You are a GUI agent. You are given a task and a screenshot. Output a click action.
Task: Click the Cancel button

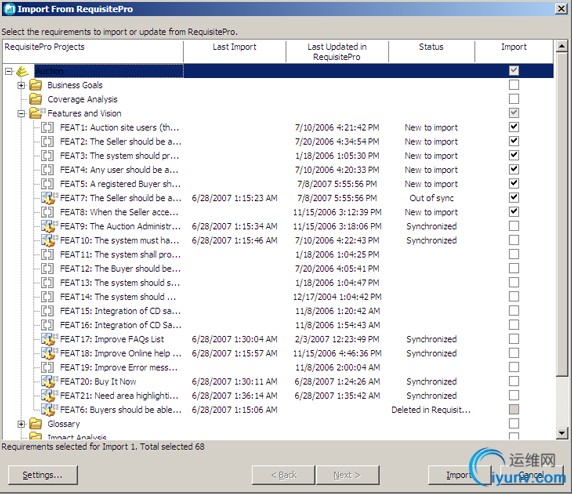tap(532, 475)
